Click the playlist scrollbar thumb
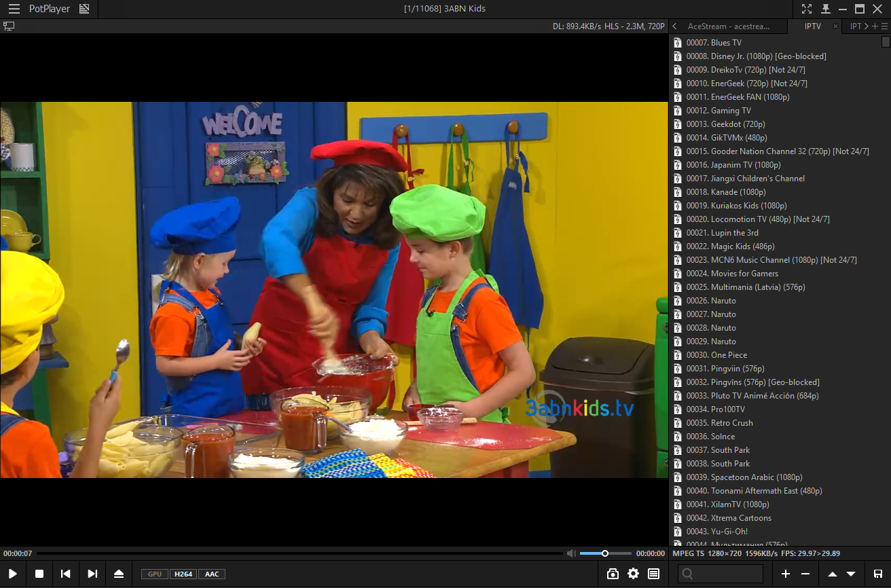Image resolution: width=891 pixels, height=588 pixels. pos(886,41)
